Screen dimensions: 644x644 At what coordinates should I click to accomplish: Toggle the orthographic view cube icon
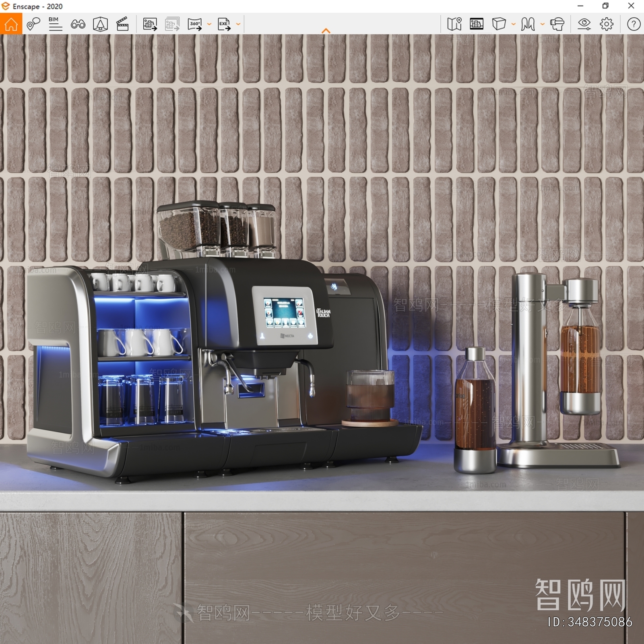[499, 24]
